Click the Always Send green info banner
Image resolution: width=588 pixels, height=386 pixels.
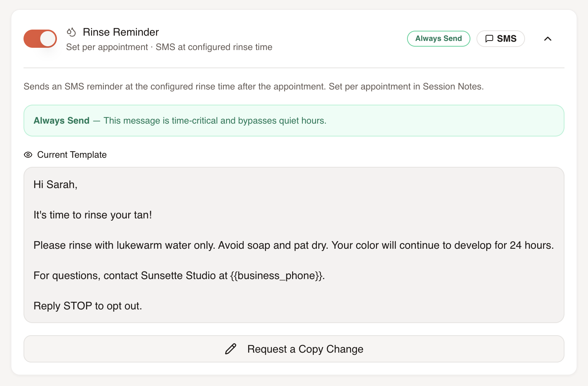[x=294, y=121]
